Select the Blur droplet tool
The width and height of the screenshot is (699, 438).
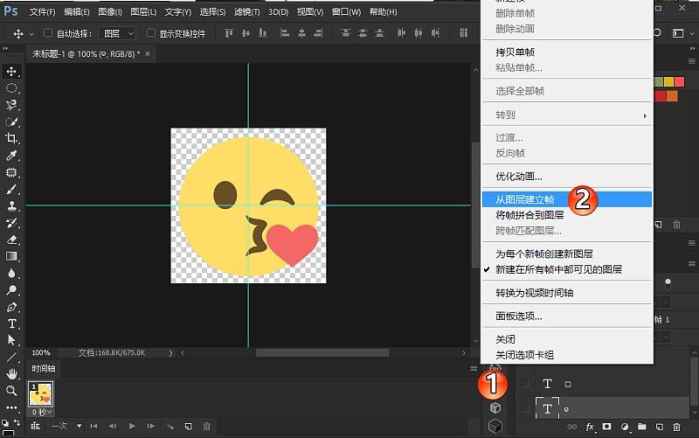(x=12, y=273)
